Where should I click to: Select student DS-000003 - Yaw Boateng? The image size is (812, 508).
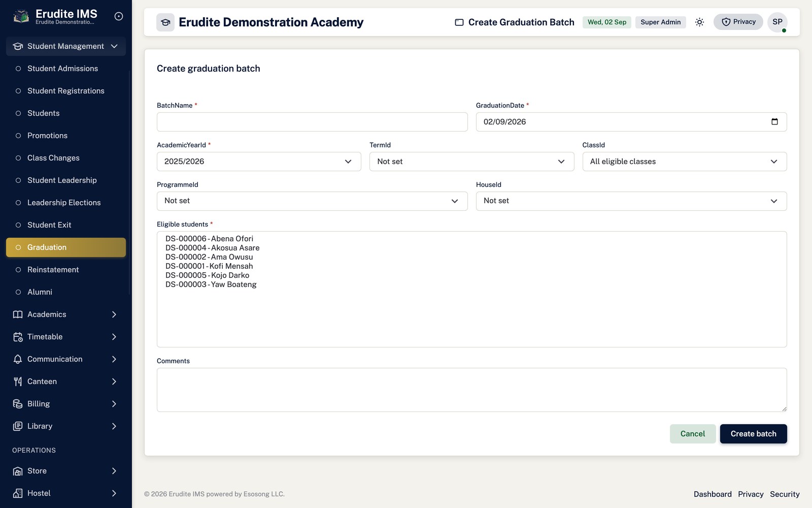coord(211,284)
